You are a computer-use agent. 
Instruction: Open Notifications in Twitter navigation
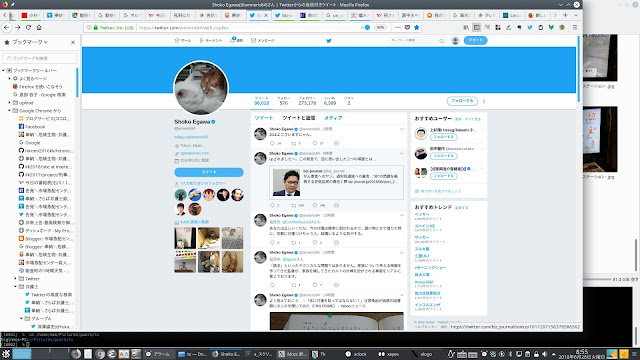pyautogui.click(x=236, y=40)
